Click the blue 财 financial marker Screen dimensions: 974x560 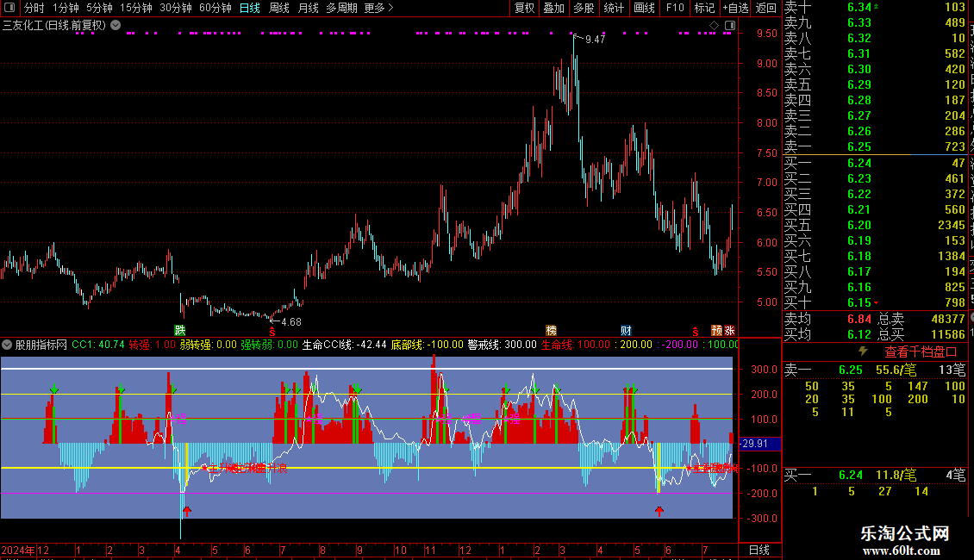[x=626, y=330]
